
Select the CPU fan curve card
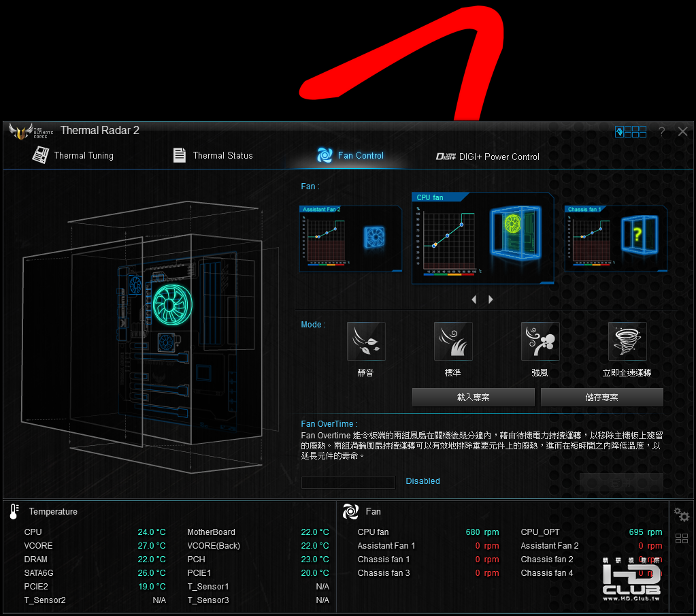pos(483,238)
